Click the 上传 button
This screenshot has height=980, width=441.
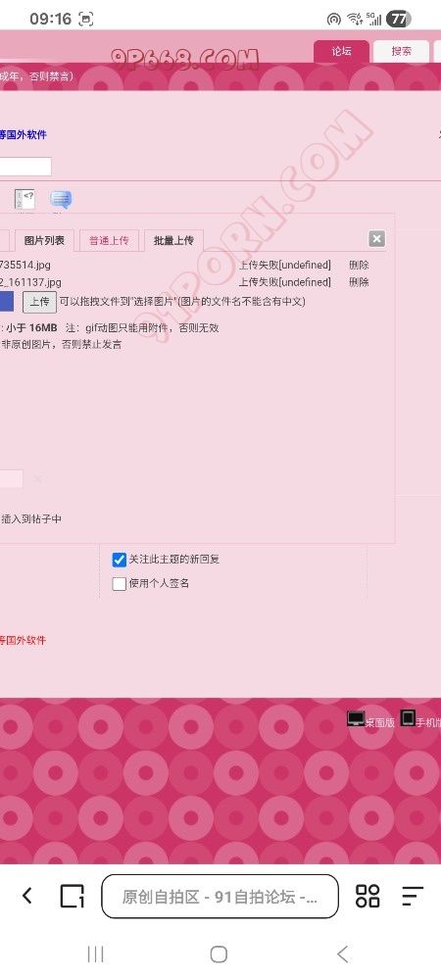pyautogui.click(x=40, y=301)
